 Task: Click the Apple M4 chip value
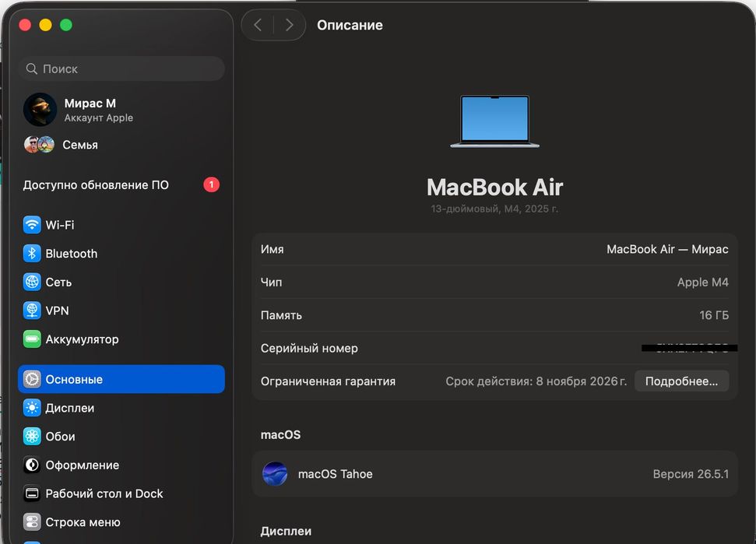click(x=702, y=283)
